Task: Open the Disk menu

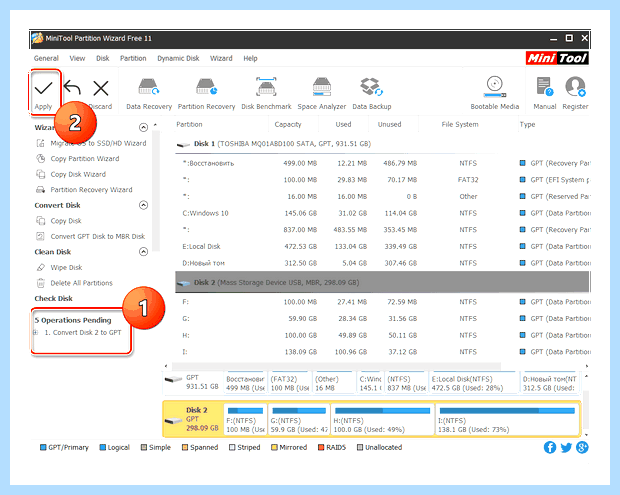Action: [x=102, y=58]
